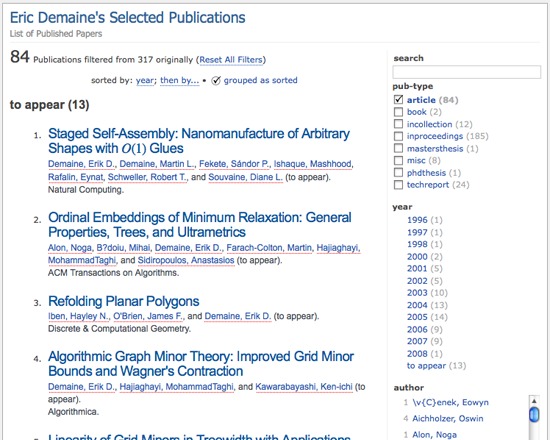550x440 pixels.
Task: Check the incollection pub-type checkbox
Action: (398, 124)
